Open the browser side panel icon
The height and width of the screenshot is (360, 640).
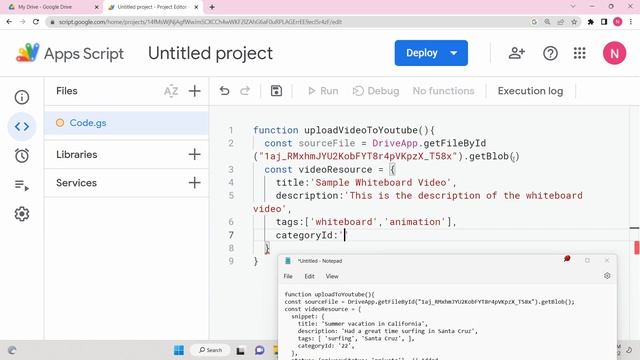pos(604,22)
